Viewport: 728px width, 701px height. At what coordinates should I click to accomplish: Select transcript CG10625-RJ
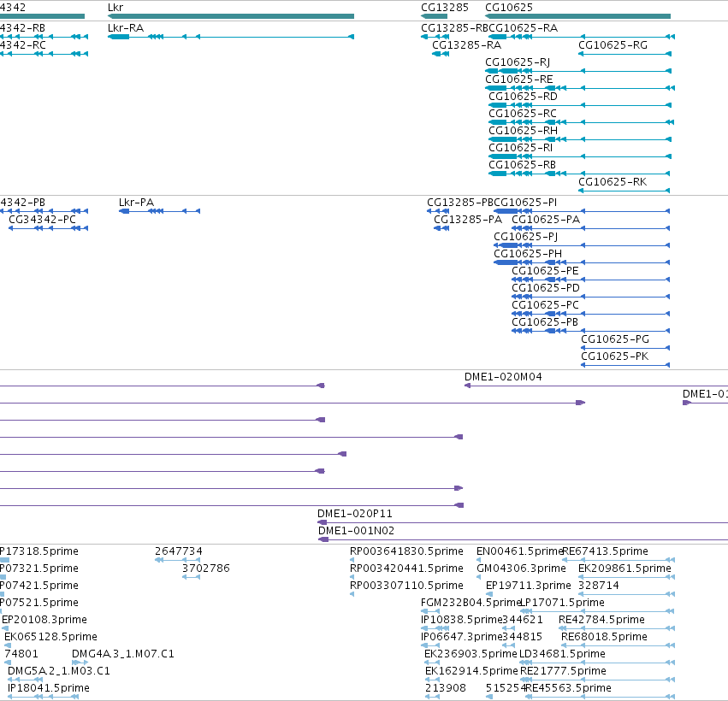tap(578, 71)
